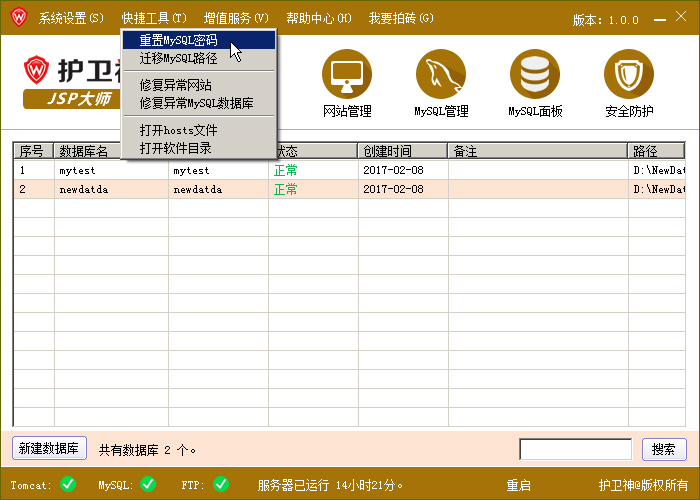700x500 pixels.
Task: Click 2017-02-08 date in newdatda row
Action: pos(393,189)
